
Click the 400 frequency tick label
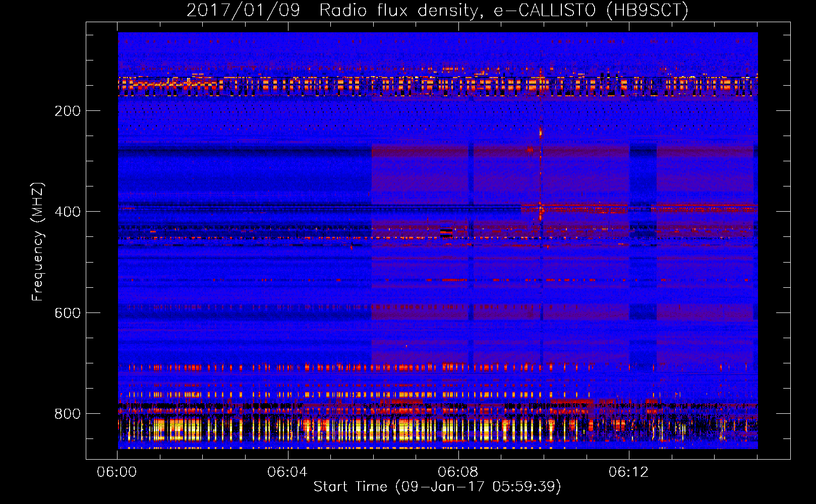tap(68, 212)
